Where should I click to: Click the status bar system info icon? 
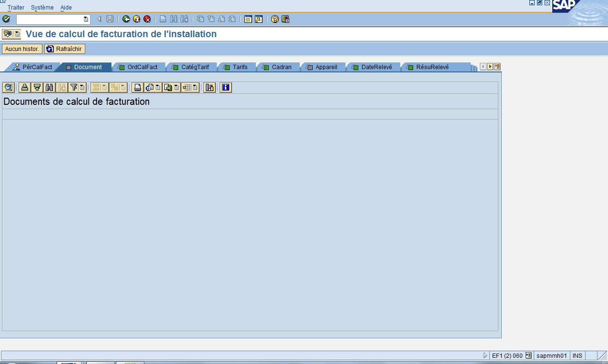pyautogui.click(x=528, y=355)
